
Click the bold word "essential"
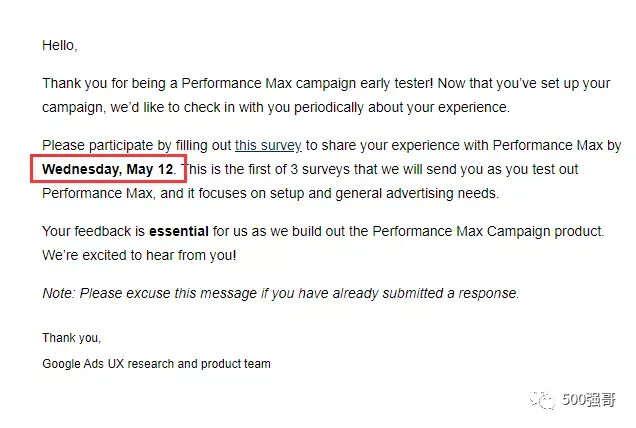[179, 231]
